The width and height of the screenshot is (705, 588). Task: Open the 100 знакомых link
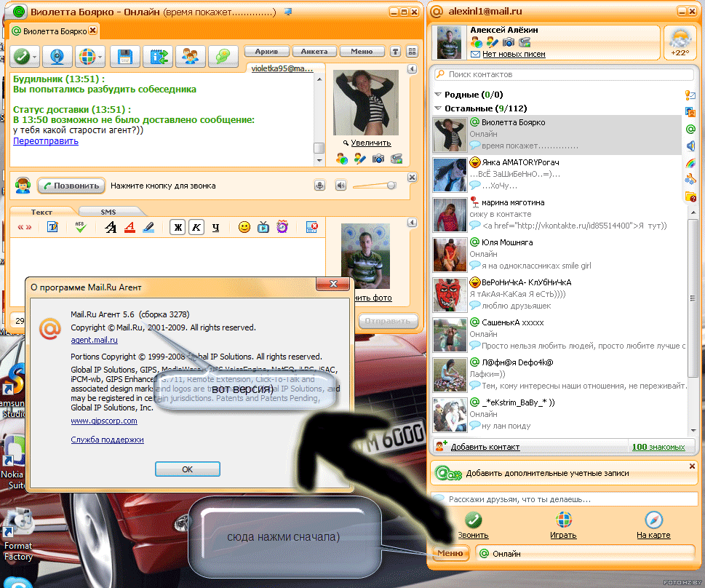[x=658, y=447]
